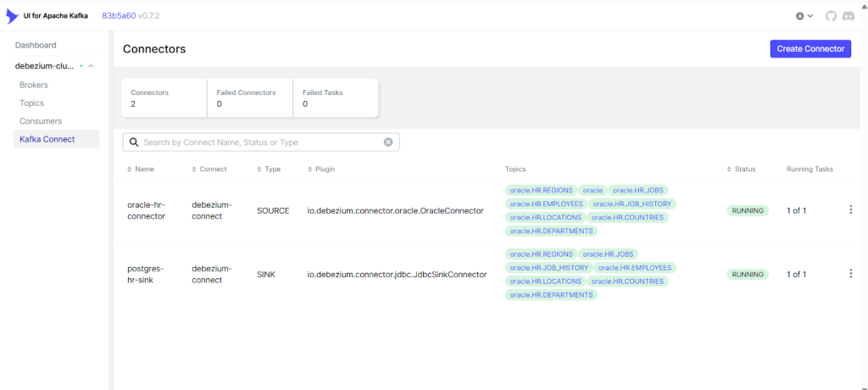Clear the search field with the X icon

(x=388, y=142)
